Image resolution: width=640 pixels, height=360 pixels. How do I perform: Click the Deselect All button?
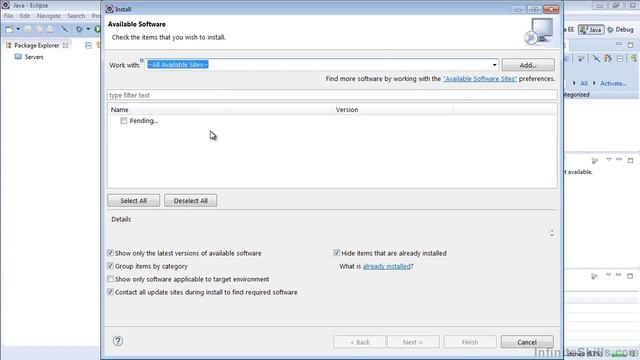pos(191,201)
